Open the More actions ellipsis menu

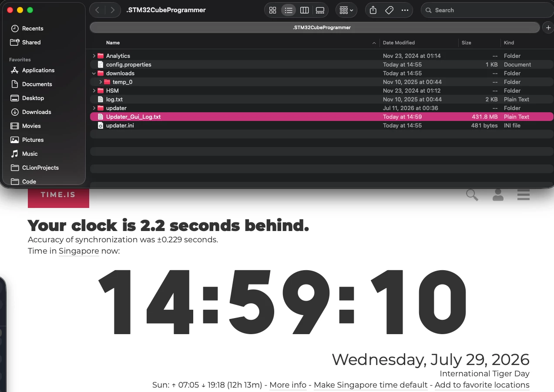pyautogui.click(x=405, y=10)
